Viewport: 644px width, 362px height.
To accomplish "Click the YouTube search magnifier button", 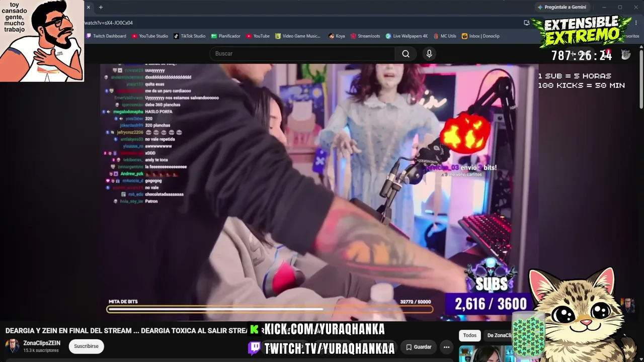I will pos(406,54).
